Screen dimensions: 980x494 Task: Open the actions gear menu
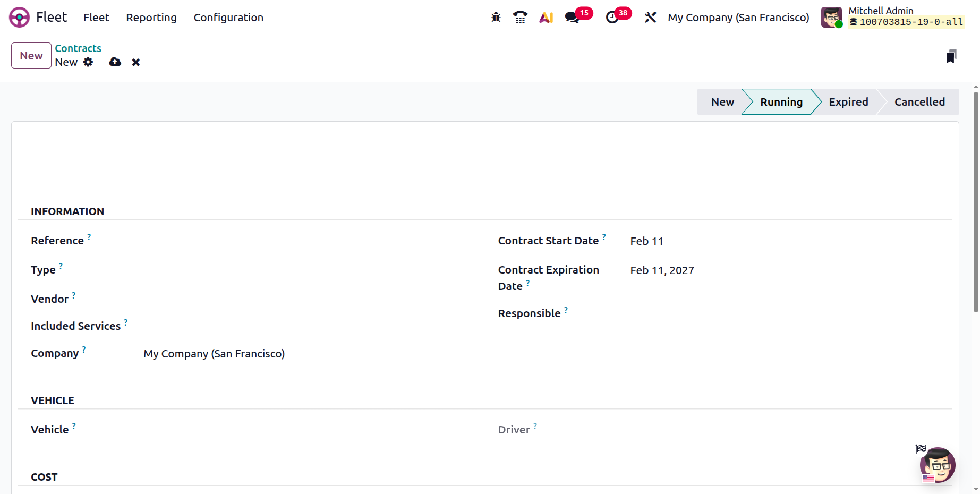point(88,62)
